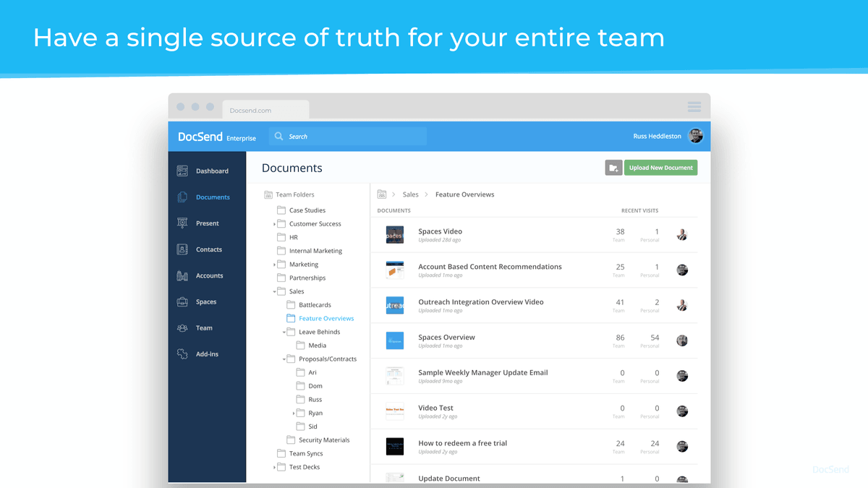The height and width of the screenshot is (488, 868).
Task: Click the Internal Marketing folder icon
Action: [x=282, y=251]
